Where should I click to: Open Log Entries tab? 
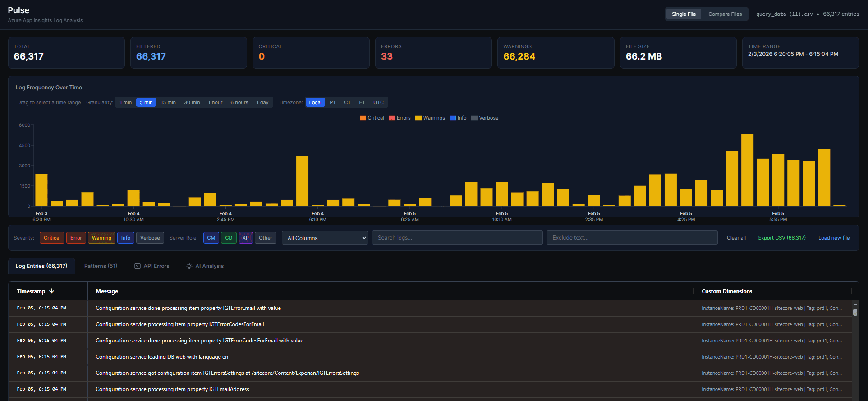(x=41, y=266)
